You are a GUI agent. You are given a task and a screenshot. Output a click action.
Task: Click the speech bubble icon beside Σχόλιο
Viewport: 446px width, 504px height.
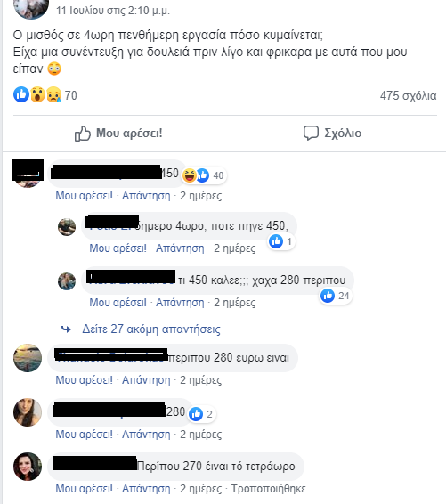click(x=311, y=133)
